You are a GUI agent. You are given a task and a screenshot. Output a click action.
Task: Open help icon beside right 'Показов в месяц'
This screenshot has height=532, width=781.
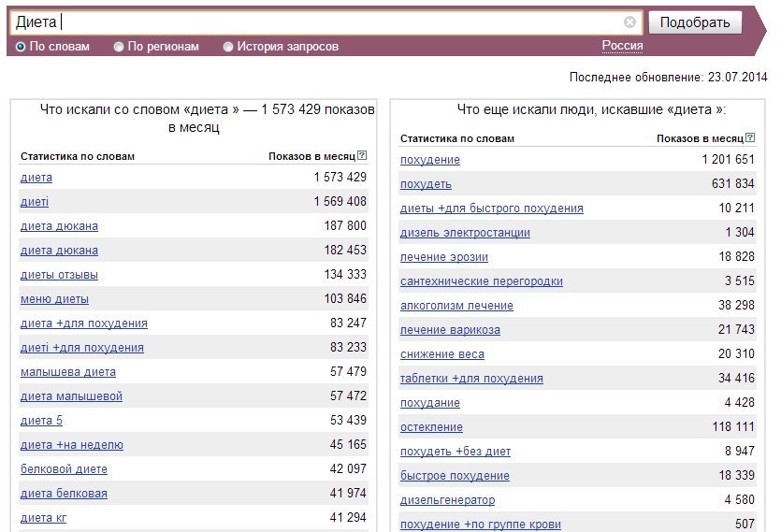coord(750,137)
